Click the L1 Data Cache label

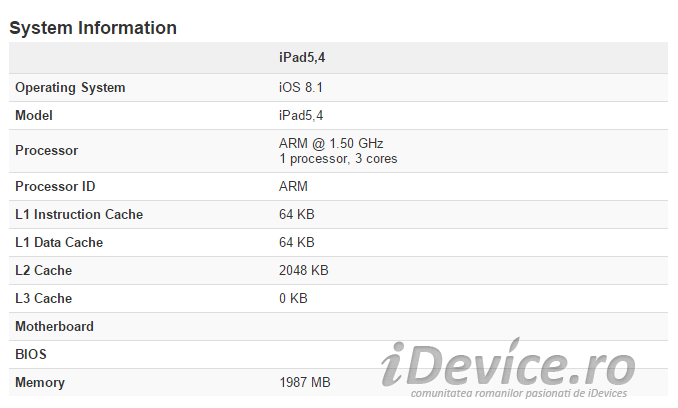coord(59,242)
